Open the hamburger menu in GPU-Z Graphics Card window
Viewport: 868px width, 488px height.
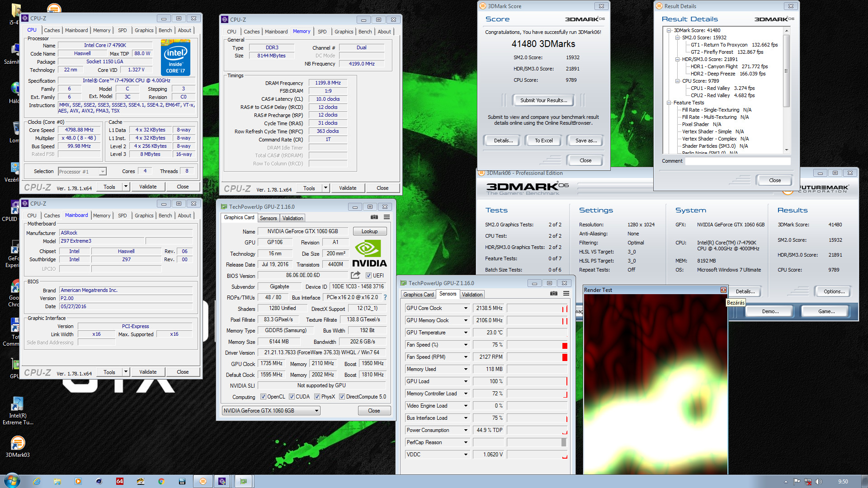387,217
